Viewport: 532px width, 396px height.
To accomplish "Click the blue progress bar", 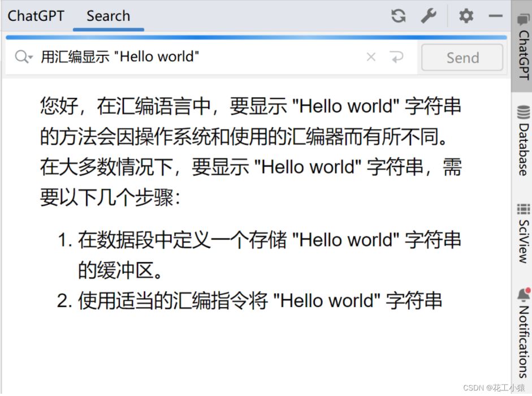I will (256, 37).
